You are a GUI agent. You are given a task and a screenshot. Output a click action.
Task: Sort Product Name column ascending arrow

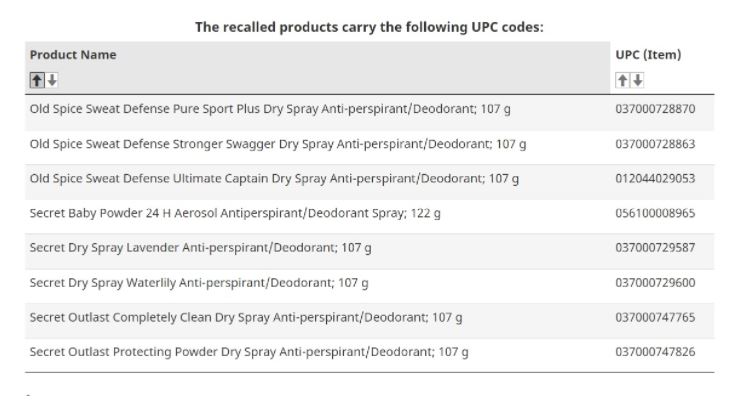(x=36, y=79)
